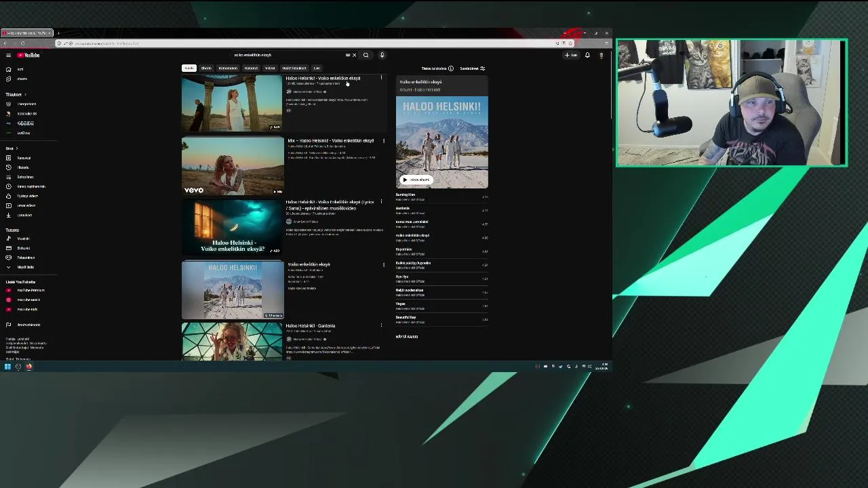Select the Shorts filter chip

pos(206,68)
